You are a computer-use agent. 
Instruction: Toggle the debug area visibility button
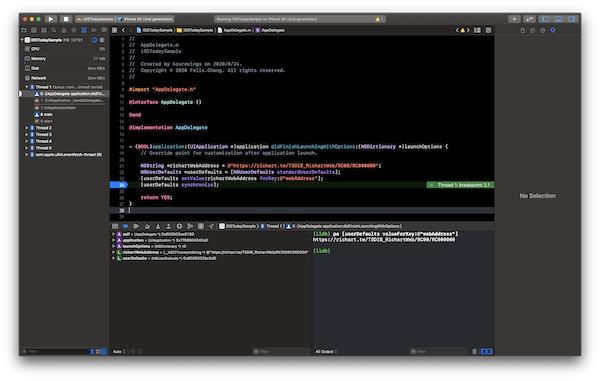pos(558,19)
